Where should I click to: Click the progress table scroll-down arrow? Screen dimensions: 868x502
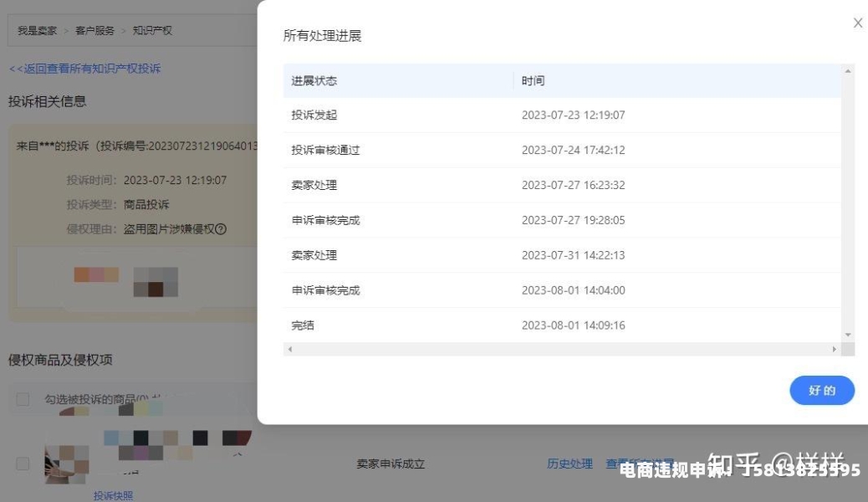848,334
